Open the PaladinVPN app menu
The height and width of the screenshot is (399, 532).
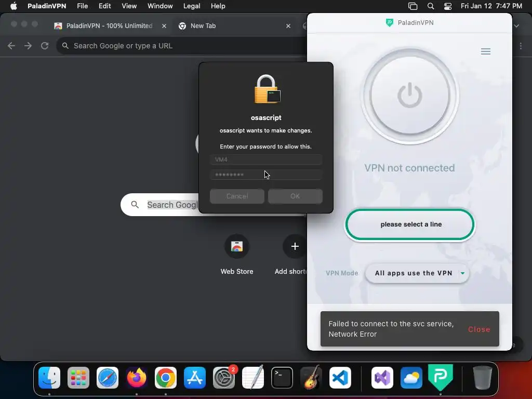47,6
